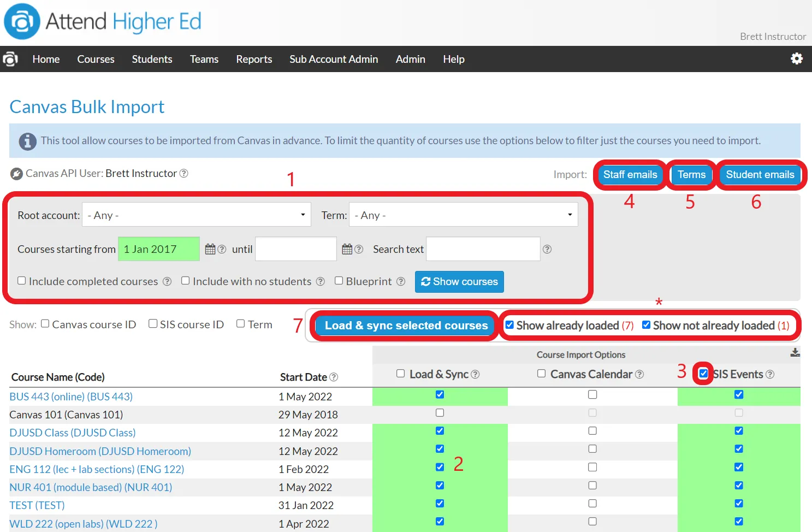Screen dimensions: 812x532
Task: Enable Include completed courses checkbox
Action: [22, 281]
